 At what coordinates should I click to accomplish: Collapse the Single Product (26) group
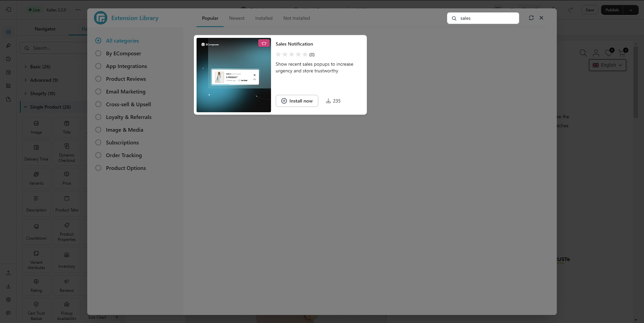(x=25, y=107)
